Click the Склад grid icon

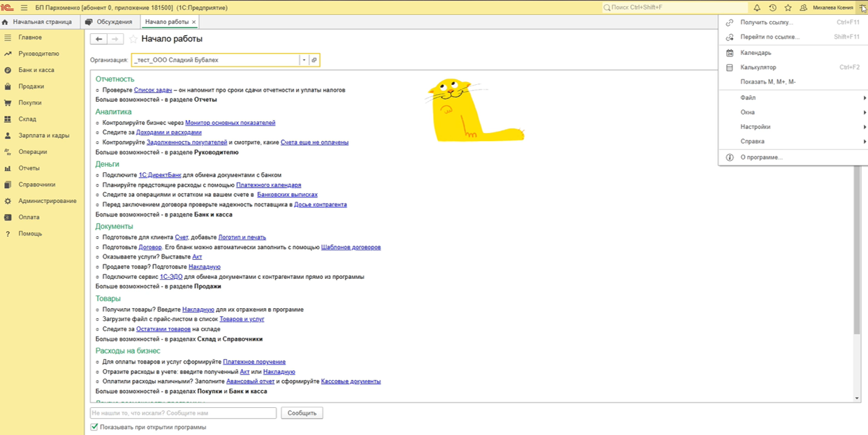[x=7, y=119]
